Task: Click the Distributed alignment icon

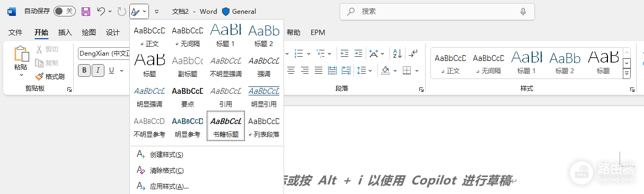Action: tap(332, 70)
